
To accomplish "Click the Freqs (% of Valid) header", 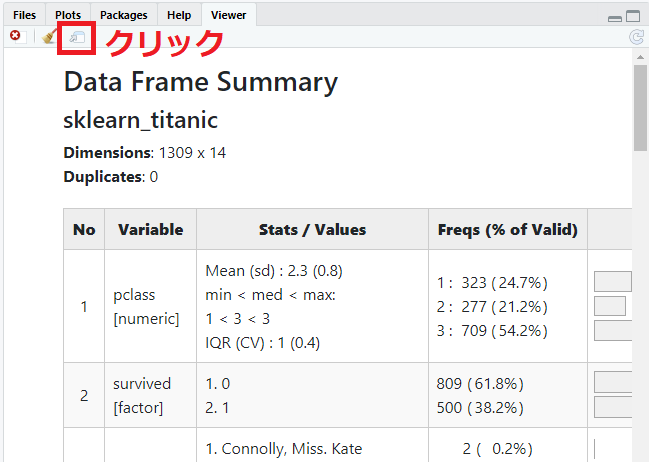I will [507, 229].
